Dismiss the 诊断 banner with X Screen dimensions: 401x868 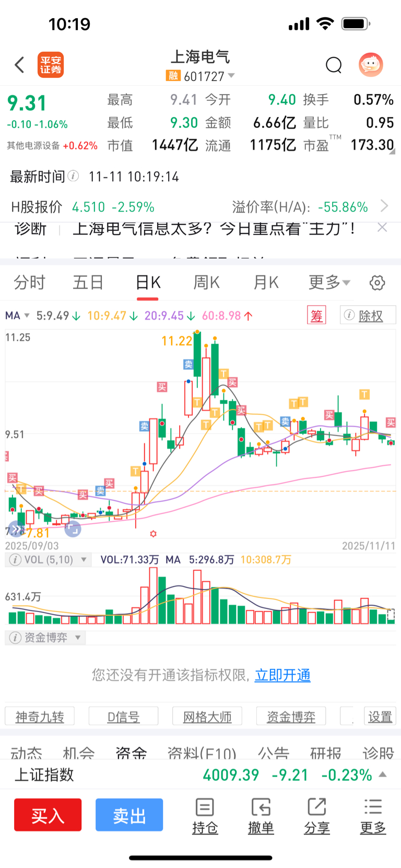pyautogui.click(x=382, y=227)
